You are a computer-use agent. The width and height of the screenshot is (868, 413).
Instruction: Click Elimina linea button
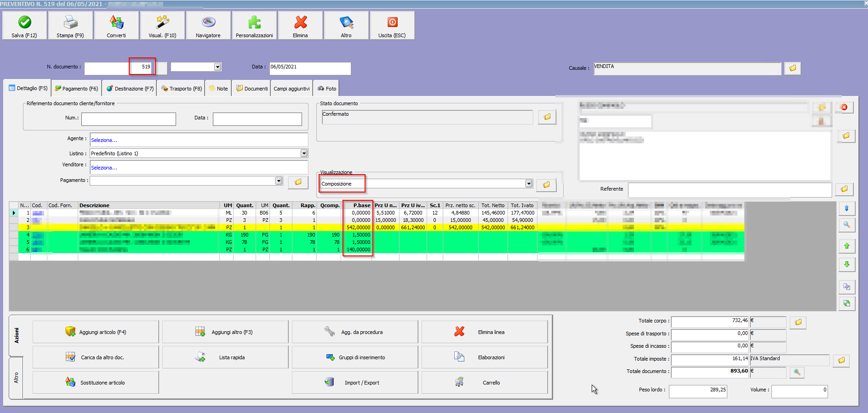point(485,332)
